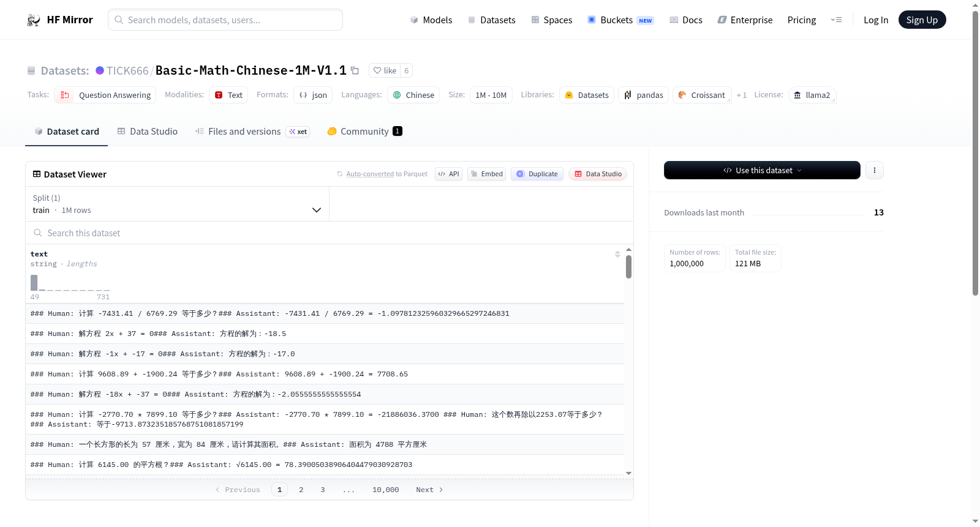This screenshot has height=527, width=980.
Task: Click the TICK666 author link
Action: [127, 70]
